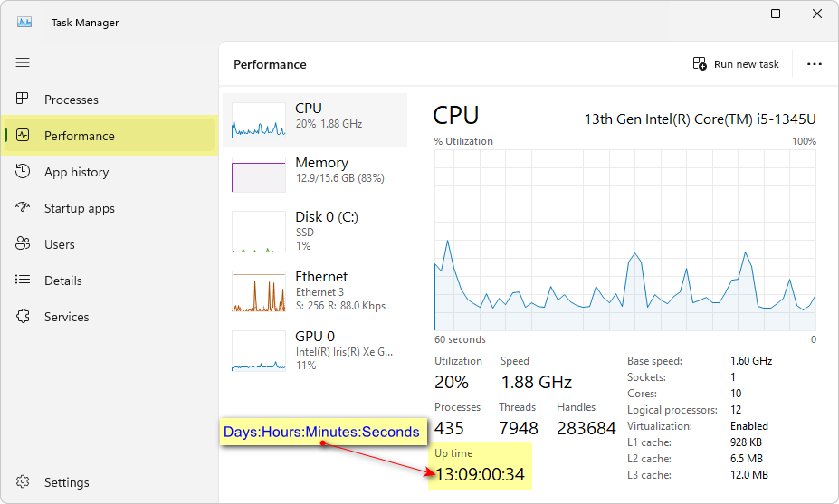Click the Settings gear icon
The image size is (839, 504).
[x=24, y=482]
